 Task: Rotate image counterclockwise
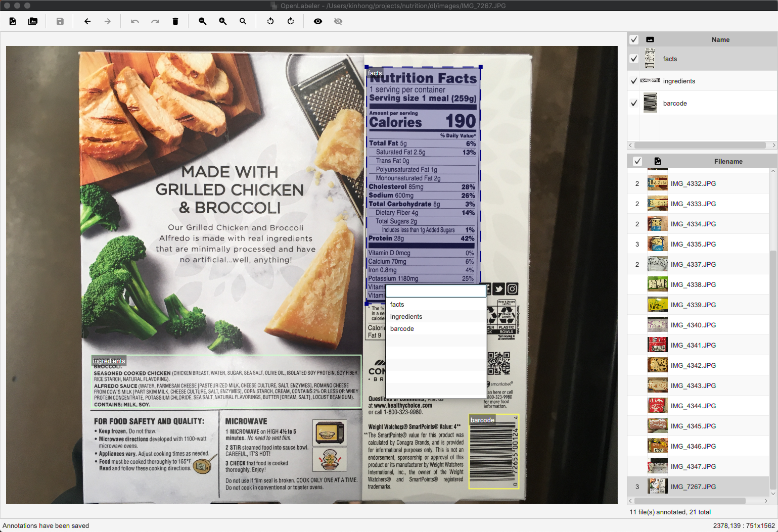coord(270,21)
